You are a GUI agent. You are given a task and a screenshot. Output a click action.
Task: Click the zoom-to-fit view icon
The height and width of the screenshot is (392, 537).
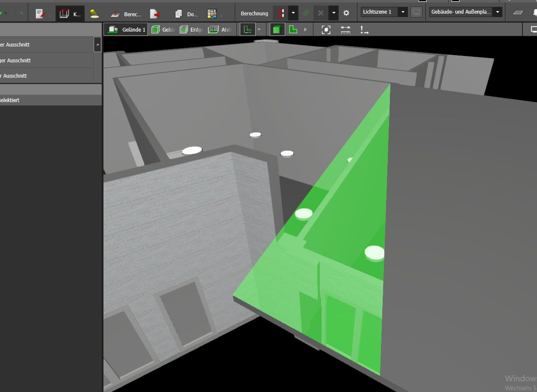pyautogui.click(x=326, y=29)
